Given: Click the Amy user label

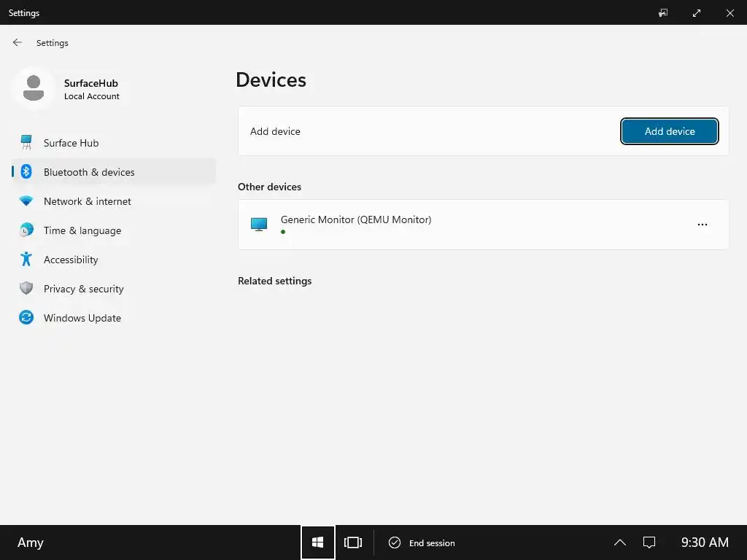Looking at the screenshot, I should [x=31, y=542].
